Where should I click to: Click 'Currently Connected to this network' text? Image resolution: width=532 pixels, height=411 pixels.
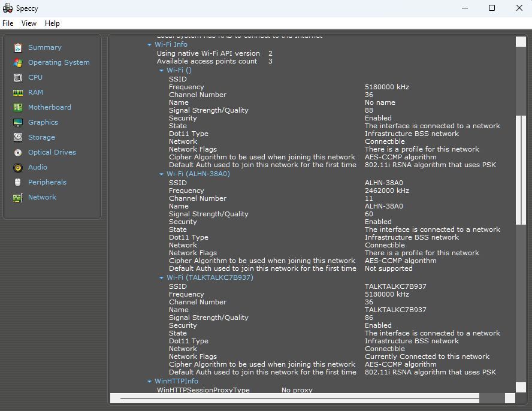[x=427, y=356]
